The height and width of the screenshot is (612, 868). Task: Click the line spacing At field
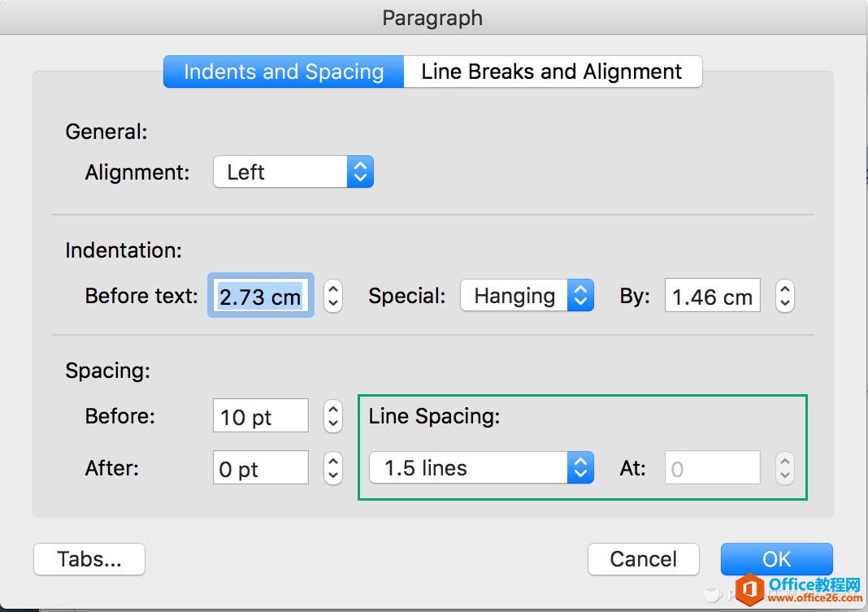click(712, 469)
